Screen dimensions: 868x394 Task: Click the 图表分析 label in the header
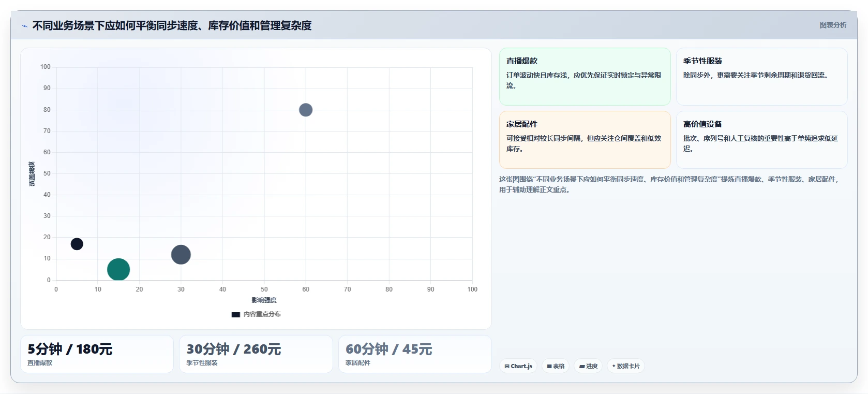833,25
